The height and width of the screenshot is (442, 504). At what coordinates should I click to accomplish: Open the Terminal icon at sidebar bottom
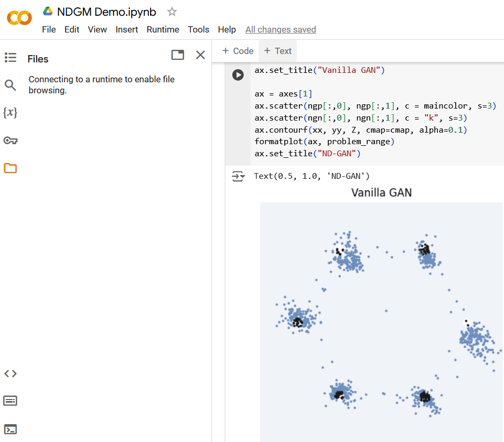[10, 429]
